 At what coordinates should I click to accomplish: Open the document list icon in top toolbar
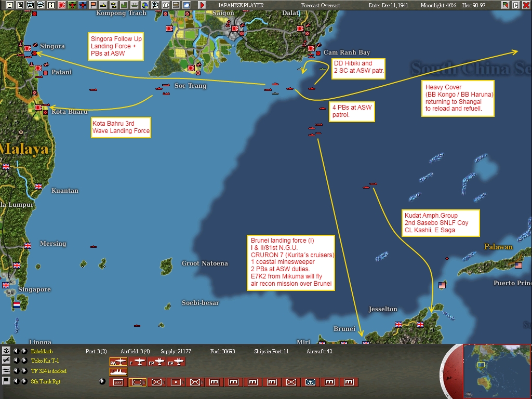(x=20, y=5)
